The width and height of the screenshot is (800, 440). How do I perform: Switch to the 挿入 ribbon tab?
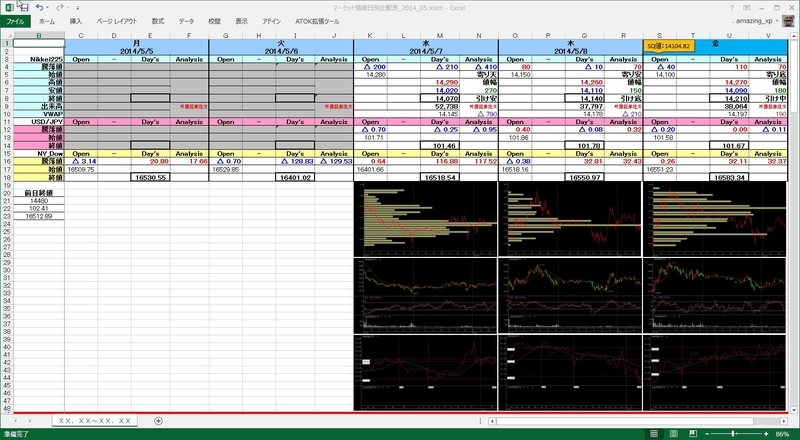pyautogui.click(x=76, y=21)
